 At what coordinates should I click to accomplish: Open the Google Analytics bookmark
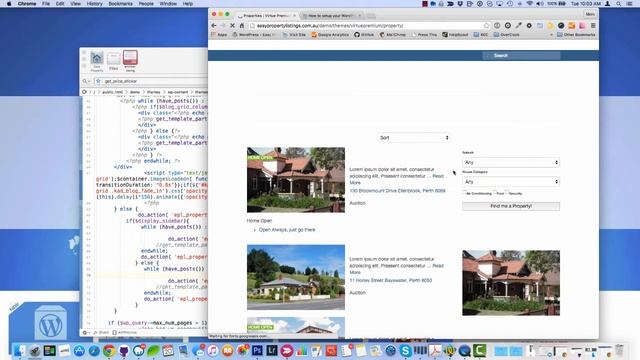tap(330, 35)
